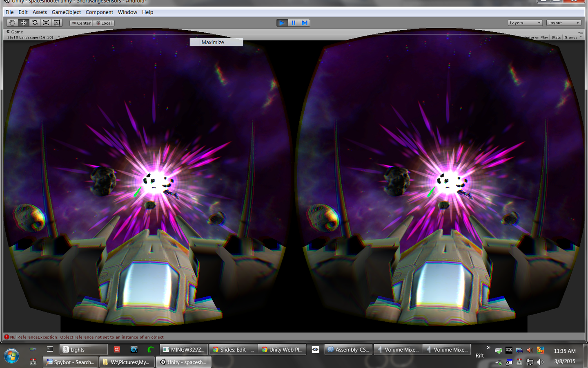
Task: Select the Game tab
Action: click(x=15, y=31)
